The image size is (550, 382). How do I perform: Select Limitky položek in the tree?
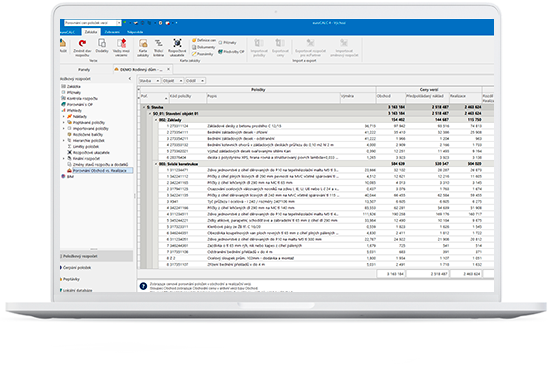(86, 146)
